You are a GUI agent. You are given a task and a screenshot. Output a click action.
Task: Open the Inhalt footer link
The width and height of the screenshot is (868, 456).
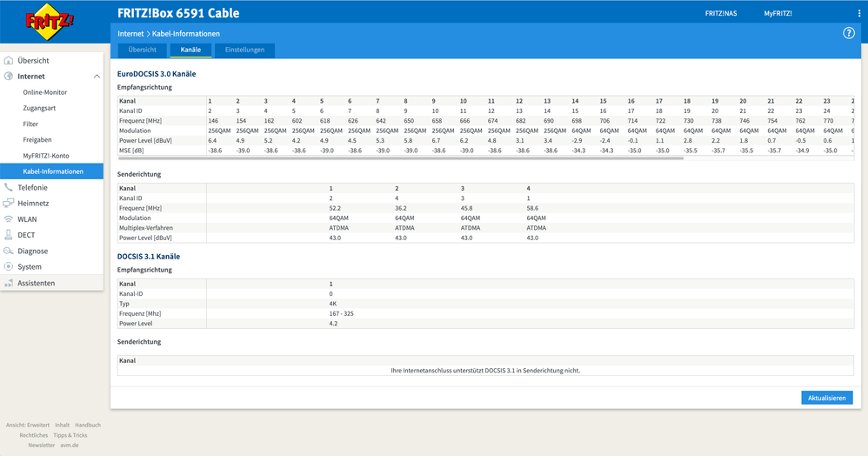[x=62, y=425]
